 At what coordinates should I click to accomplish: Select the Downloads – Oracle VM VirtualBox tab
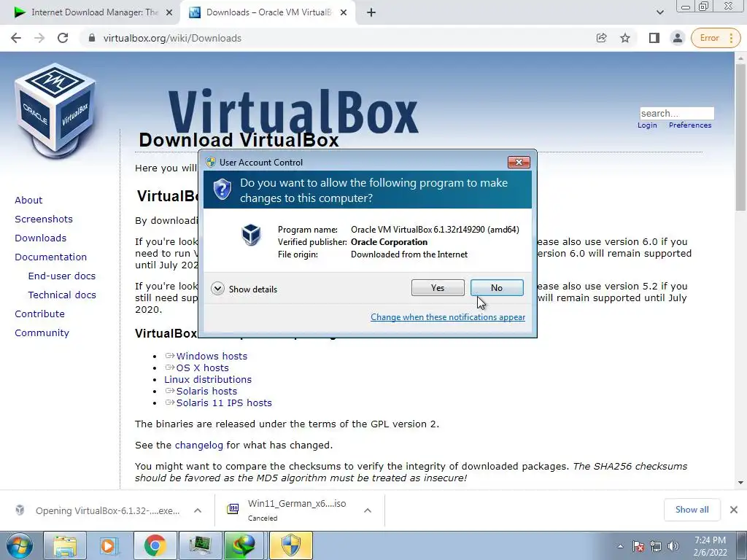click(x=267, y=12)
